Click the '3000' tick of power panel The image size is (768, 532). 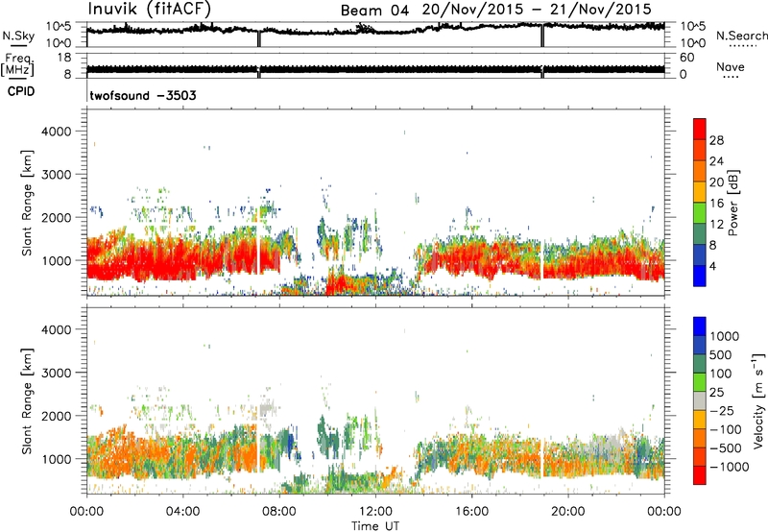(x=57, y=175)
